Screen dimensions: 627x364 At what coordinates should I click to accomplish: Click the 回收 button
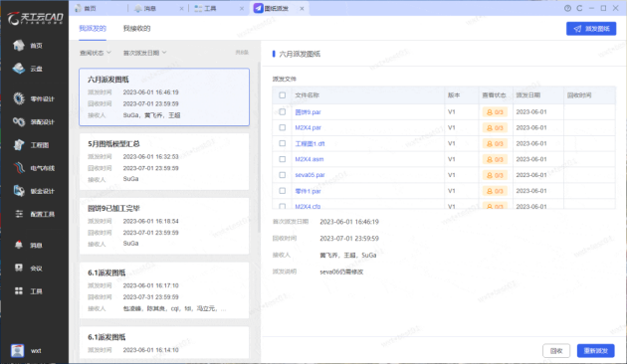(556, 351)
